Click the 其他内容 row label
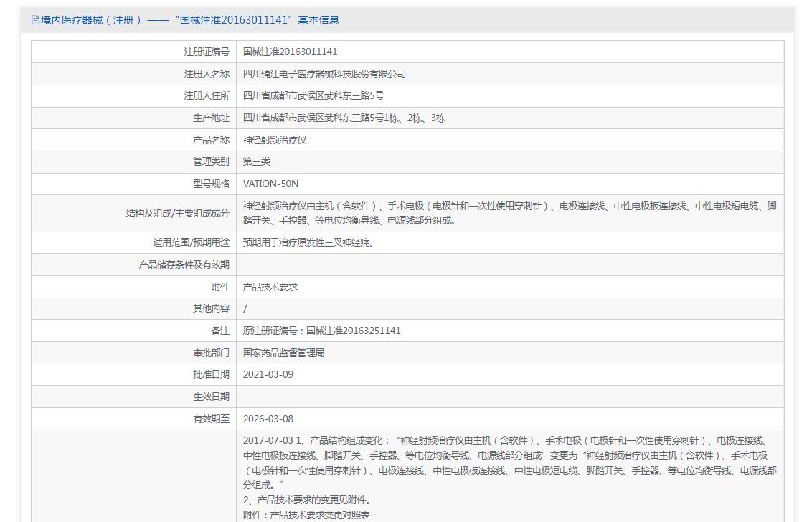Image resolution: width=812 pixels, height=522 pixels. pyautogui.click(x=211, y=308)
